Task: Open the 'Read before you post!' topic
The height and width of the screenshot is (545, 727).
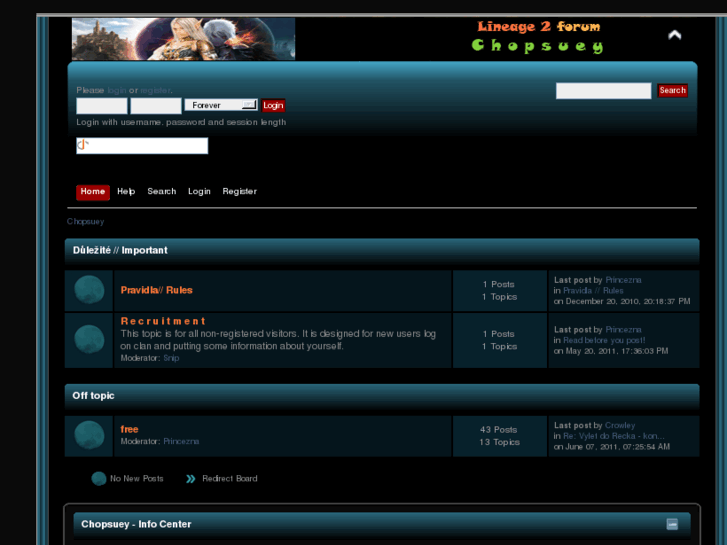Action: click(x=604, y=340)
